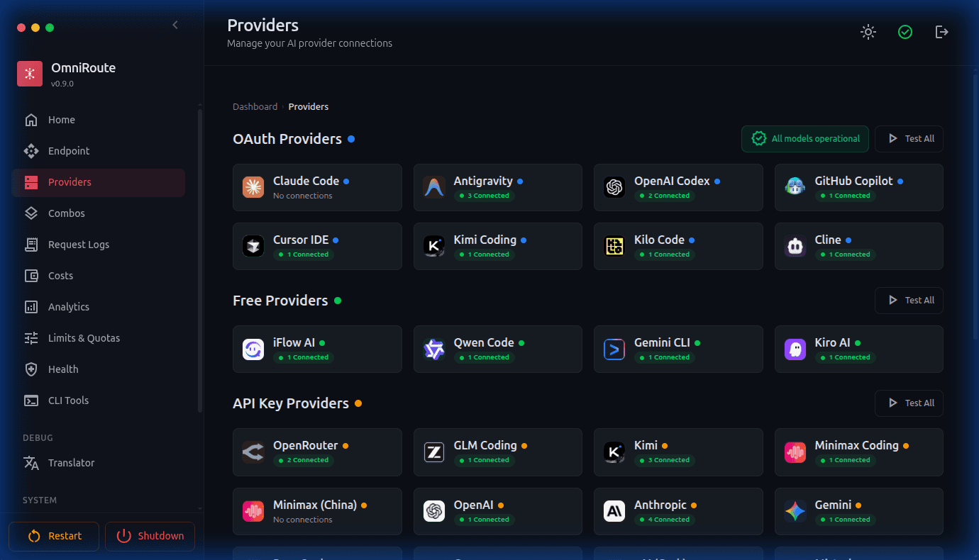Screen dimensions: 979x560
Task: Open the OpenAI API key provider icon
Action: point(434,511)
